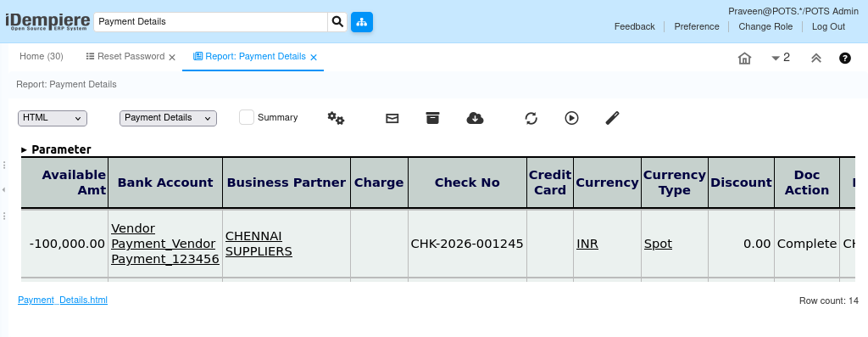Archive the report icon
The height and width of the screenshot is (337, 868).
click(x=432, y=118)
